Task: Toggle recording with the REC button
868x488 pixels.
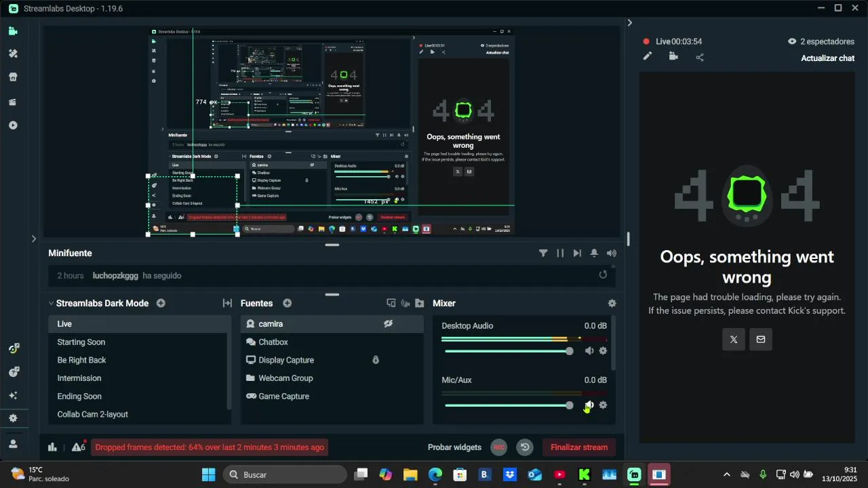Action: (x=498, y=447)
